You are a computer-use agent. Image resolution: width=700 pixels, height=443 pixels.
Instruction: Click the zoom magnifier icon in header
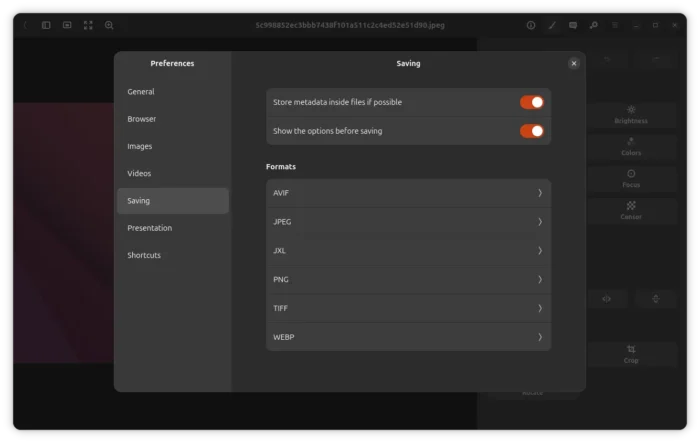click(109, 25)
